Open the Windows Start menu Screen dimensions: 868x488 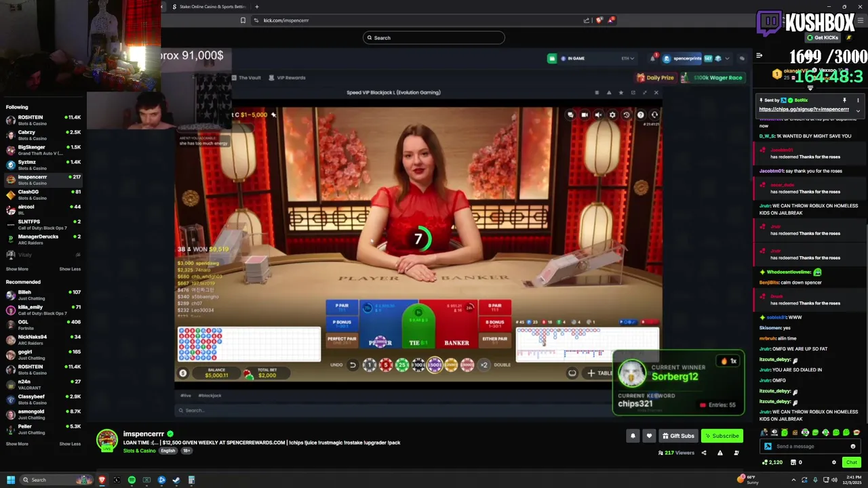tap(11, 480)
